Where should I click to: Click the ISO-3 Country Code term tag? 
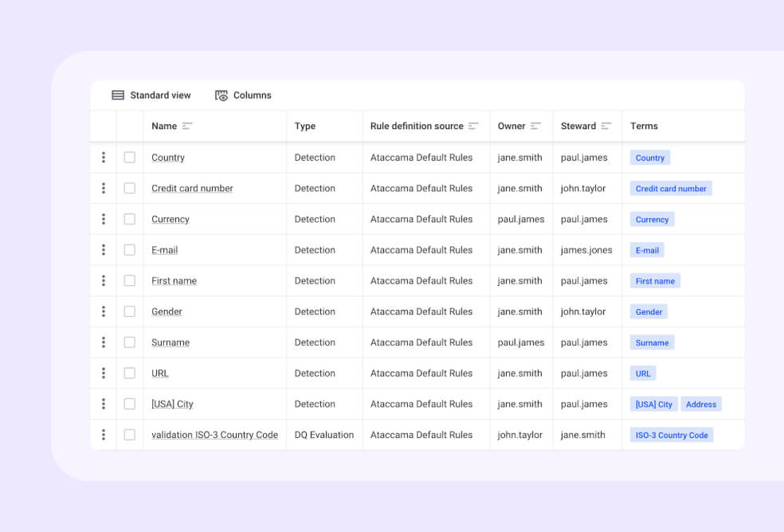click(x=672, y=436)
